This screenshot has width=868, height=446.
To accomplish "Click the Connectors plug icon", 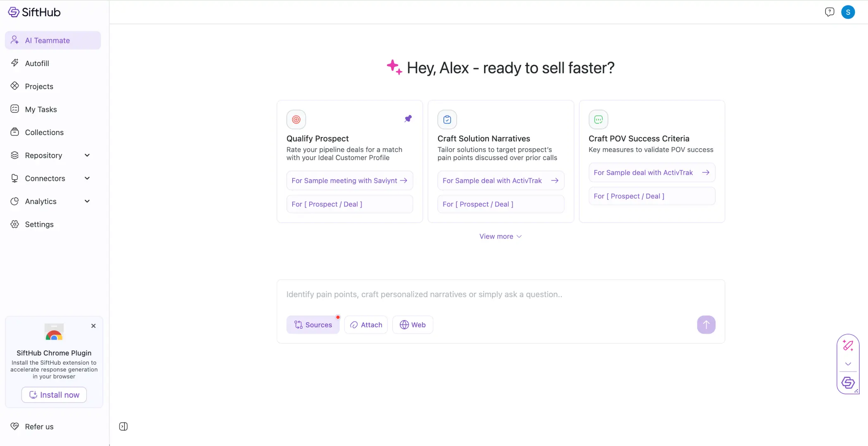I will click(x=15, y=178).
